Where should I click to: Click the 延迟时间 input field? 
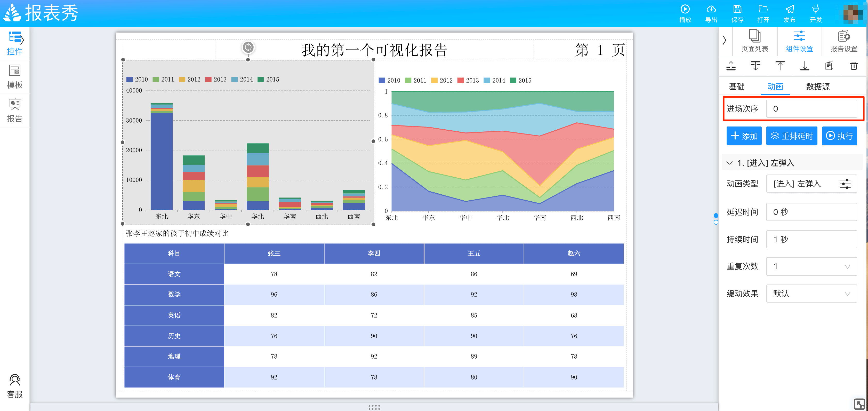click(811, 212)
